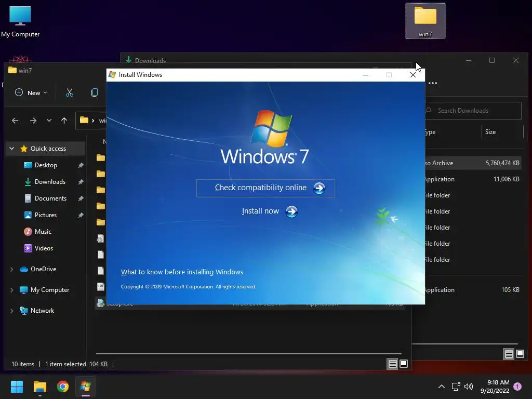The height and width of the screenshot is (399, 532).
Task: Maximize the Downloads window
Action: 492,60
